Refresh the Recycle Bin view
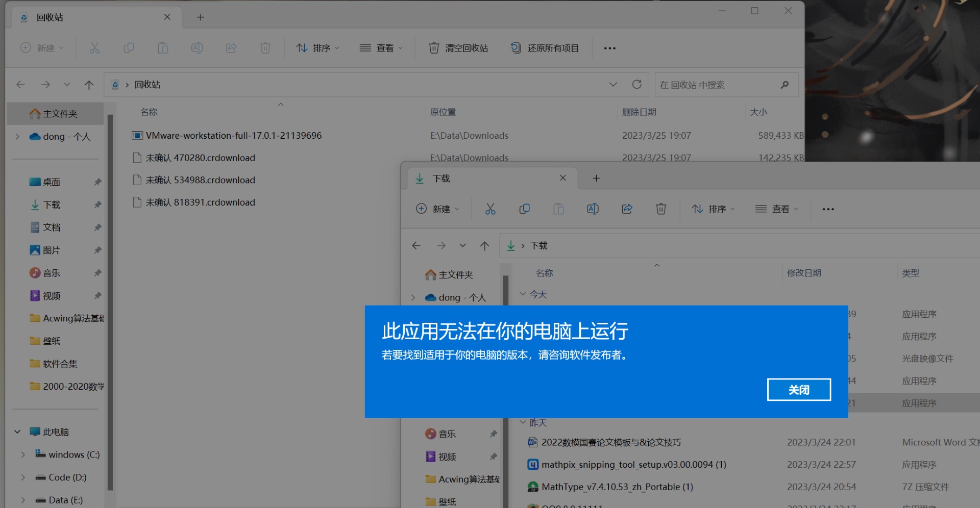The width and height of the screenshot is (980, 508). [x=636, y=85]
